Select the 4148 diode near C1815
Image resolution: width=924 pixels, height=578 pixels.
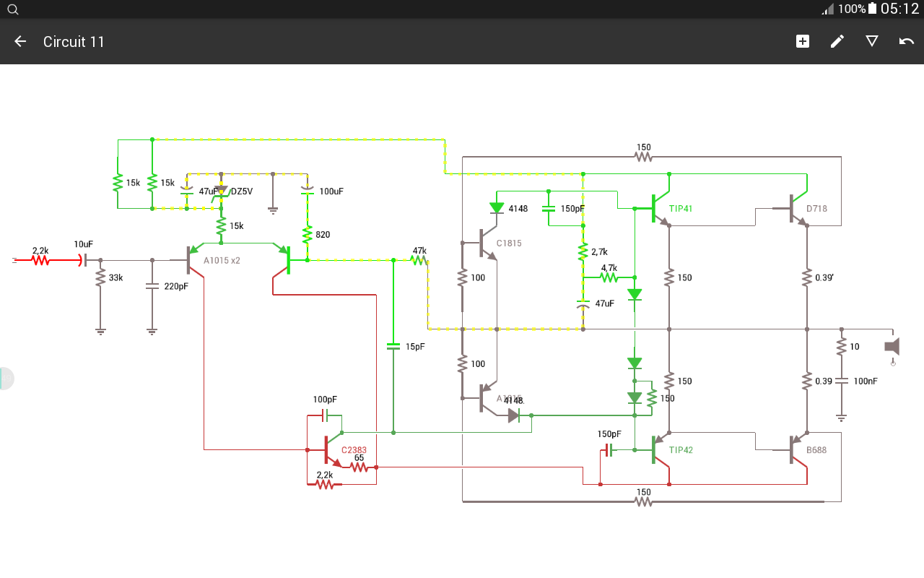[x=497, y=208]
